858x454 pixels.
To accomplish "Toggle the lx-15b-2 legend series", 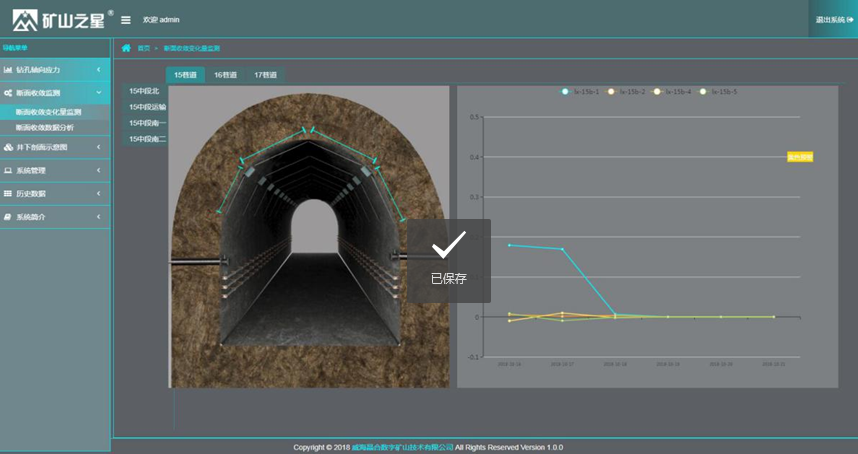I will (x=625, y=92).
